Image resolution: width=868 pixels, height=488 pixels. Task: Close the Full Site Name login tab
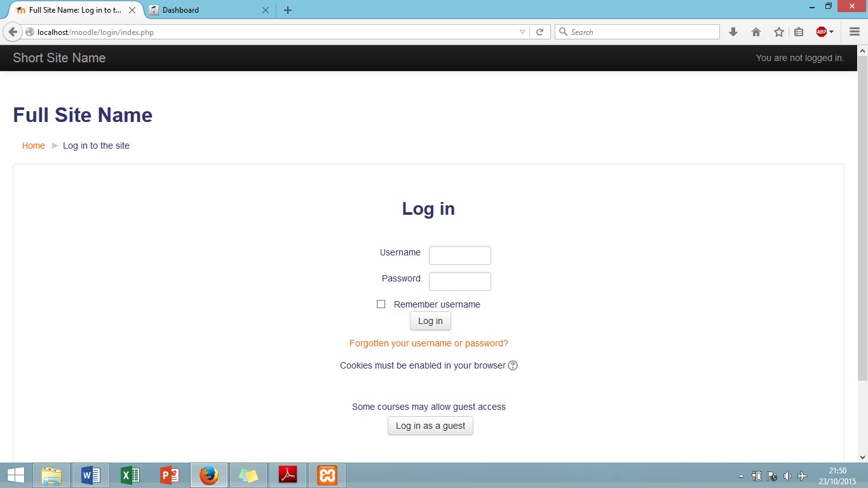pyautogui.click(x=132, y=10)
